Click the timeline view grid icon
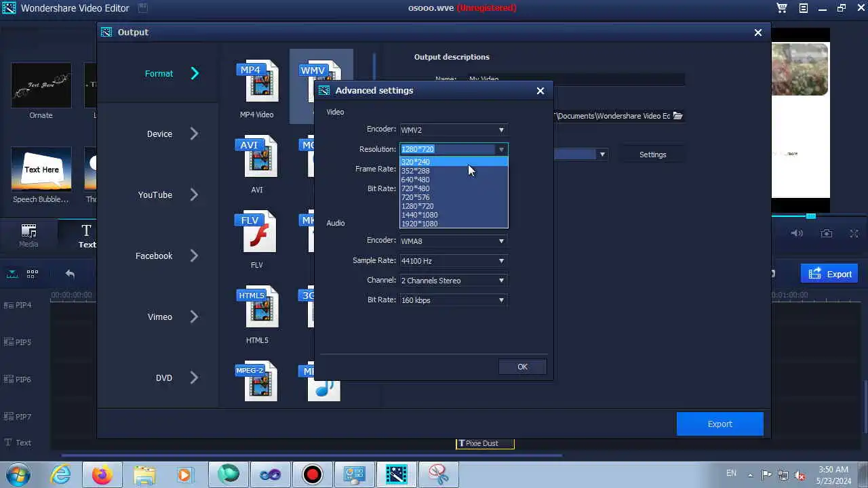The width and height of the screenshot is (868, 488). 32,274
